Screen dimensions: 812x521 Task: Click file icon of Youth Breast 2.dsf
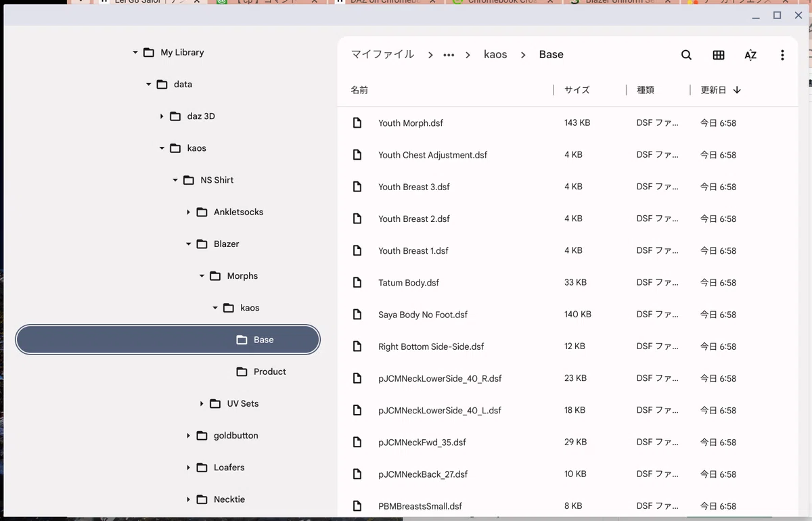tap(357, 219)
